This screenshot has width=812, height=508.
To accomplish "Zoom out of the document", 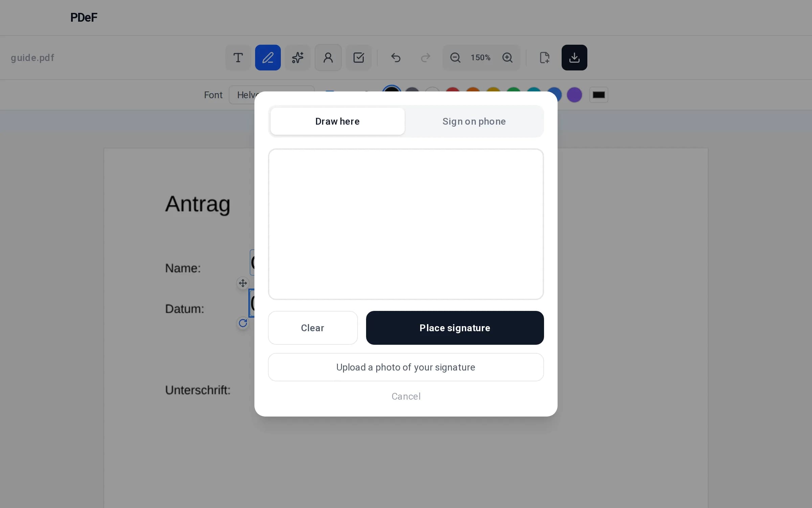I will tap(455, 58).
